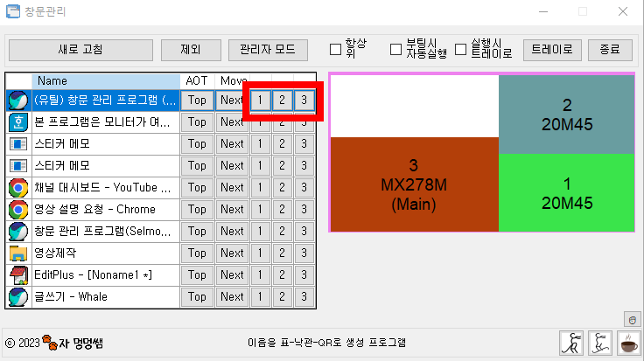Image resolution: width=644 pixels, height=361 pixels.
Task: Click the Hangul icon of the 본 프로그램은 모니터가 row
Action: coord(18,122)
